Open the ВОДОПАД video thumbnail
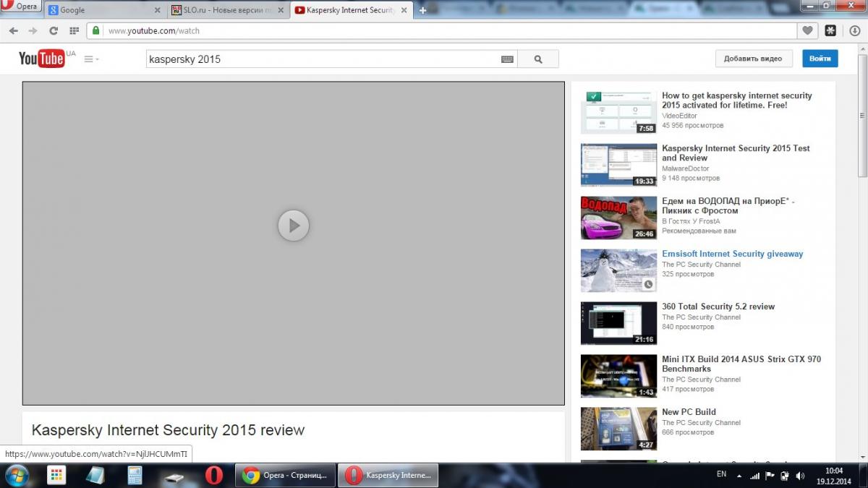Image resolution: width=868 pixels, height=488 pixels. pyautogui.click(x=618, y=218)
